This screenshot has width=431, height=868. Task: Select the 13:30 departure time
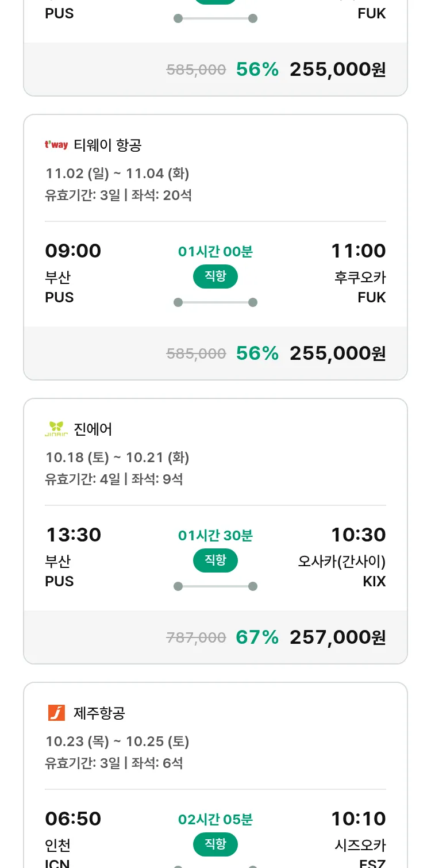click(73, 535)
